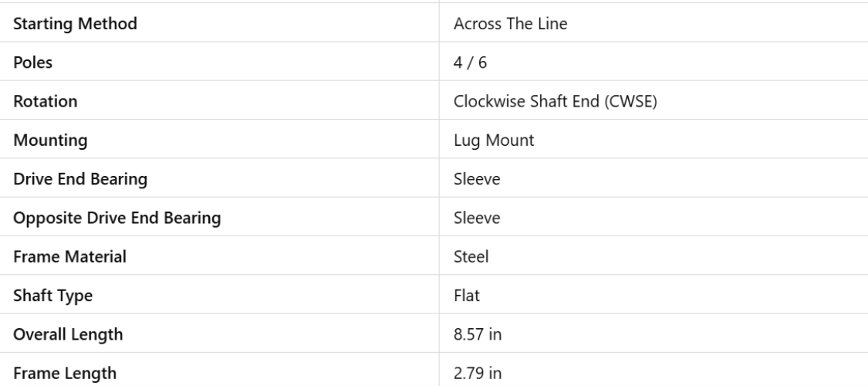Screen dimensions: 868x386
Task: Click the Rotation row label
Action: pyautogui.click(x=43, y=101)
